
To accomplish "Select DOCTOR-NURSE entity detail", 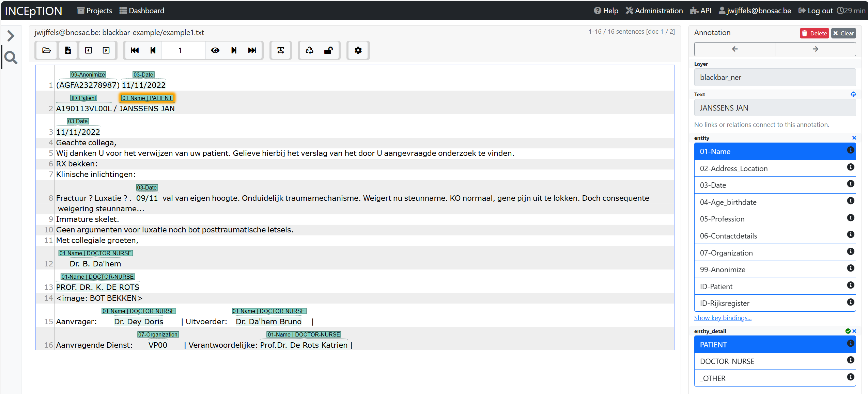I will click(x=775, y=361).
